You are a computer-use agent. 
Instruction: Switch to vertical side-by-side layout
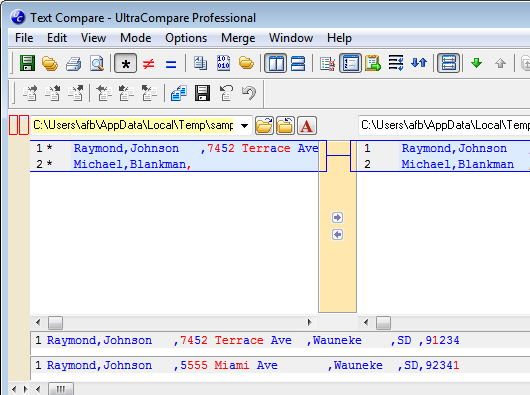pos(275,63)
